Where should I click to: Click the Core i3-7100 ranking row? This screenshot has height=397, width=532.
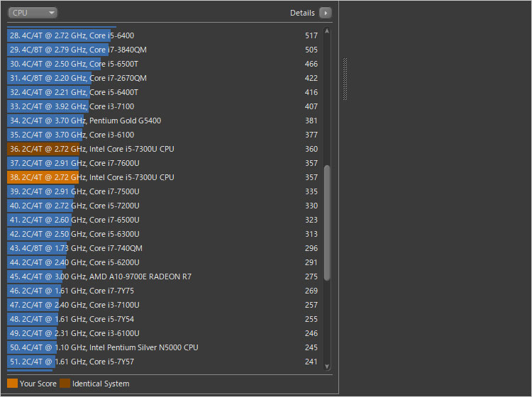pos(163,106)
